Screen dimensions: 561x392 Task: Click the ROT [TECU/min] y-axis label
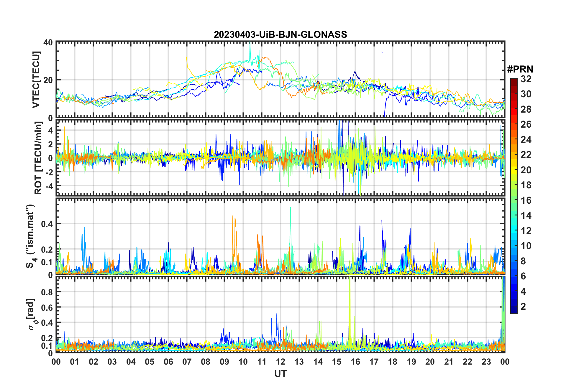tap(38, 158)
